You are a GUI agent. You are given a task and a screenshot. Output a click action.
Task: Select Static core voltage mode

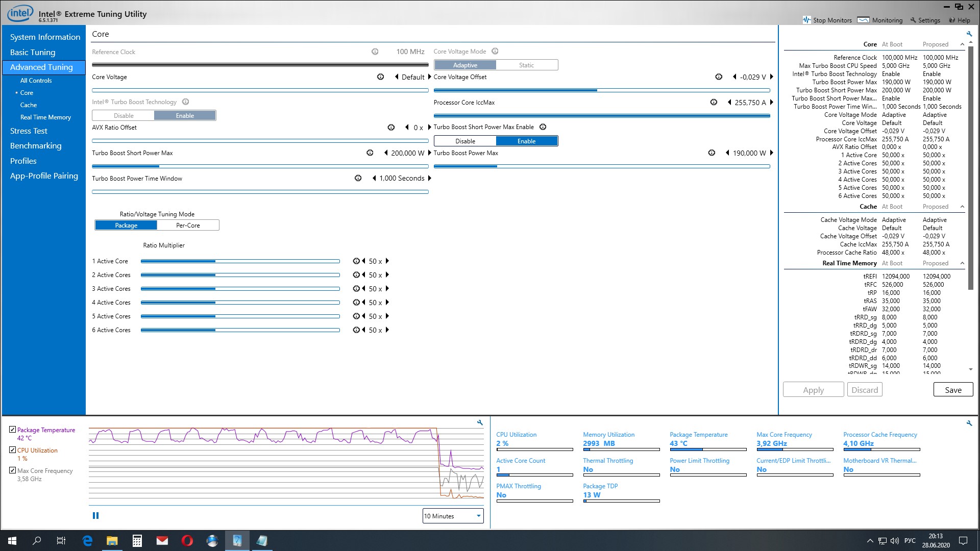click(526, 65)
